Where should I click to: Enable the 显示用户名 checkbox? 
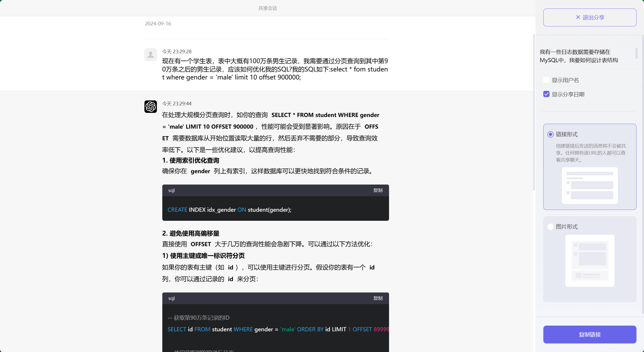point(546,80)
